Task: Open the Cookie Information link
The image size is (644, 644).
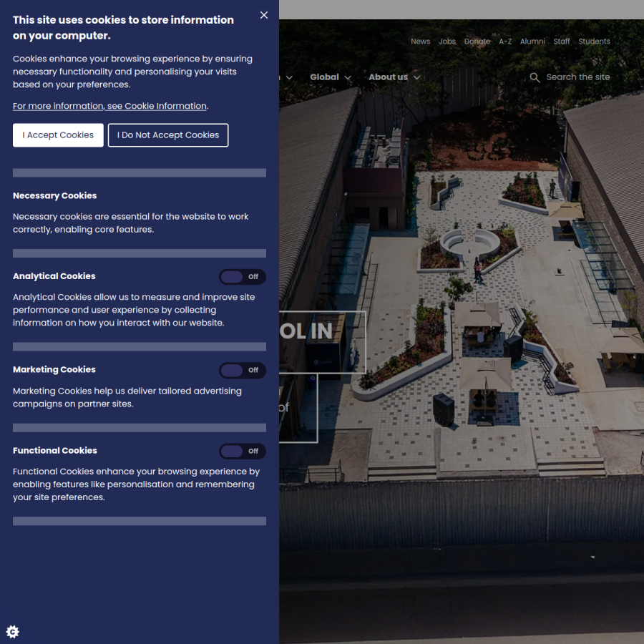Action: coord(109,106)
